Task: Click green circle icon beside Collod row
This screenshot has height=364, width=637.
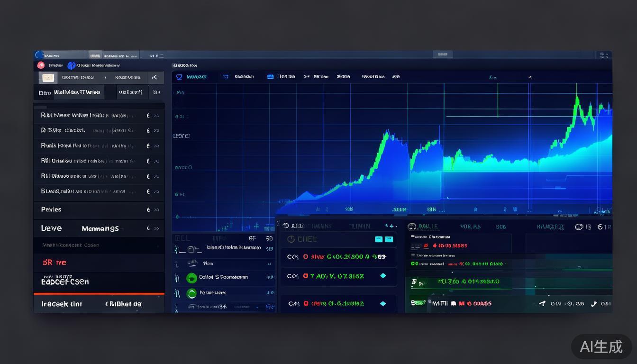Action: [191, 278]
